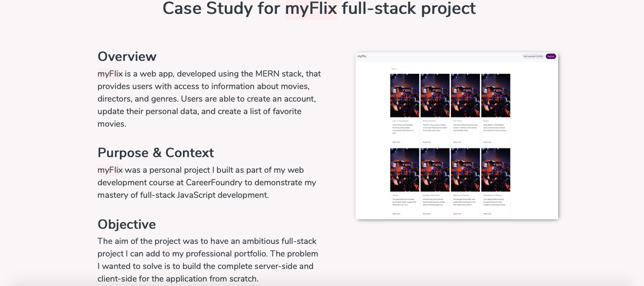
Task: Click the Lost in Translation movie poster
Action: [405, 95]
